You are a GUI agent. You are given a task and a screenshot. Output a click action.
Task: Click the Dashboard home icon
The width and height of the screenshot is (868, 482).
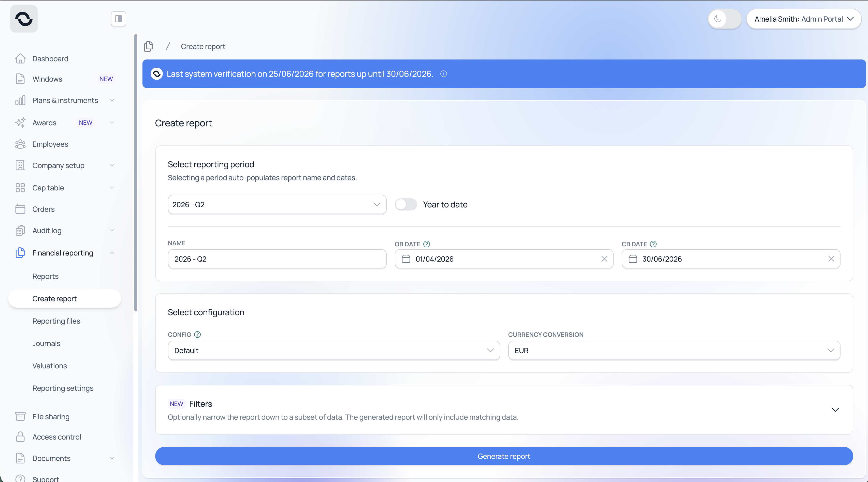20,59
